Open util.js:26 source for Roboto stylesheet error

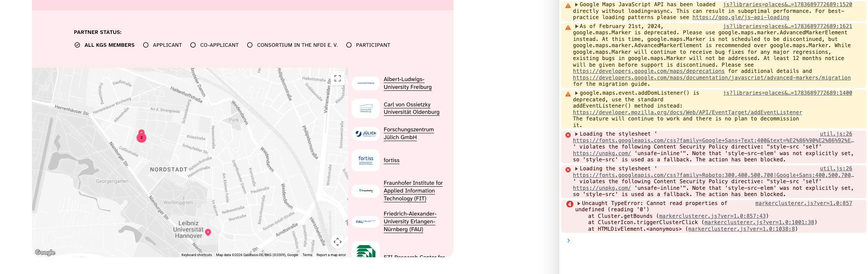(836, 169)
